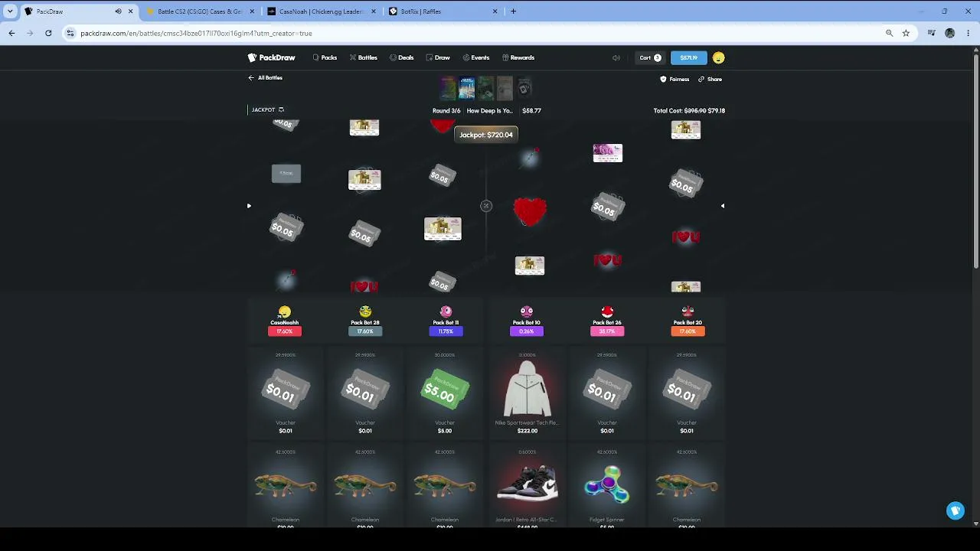Click the Pack Bot 26 avatar
The width and height of the screenshot is (980, 551).
[x=607, y=311]
